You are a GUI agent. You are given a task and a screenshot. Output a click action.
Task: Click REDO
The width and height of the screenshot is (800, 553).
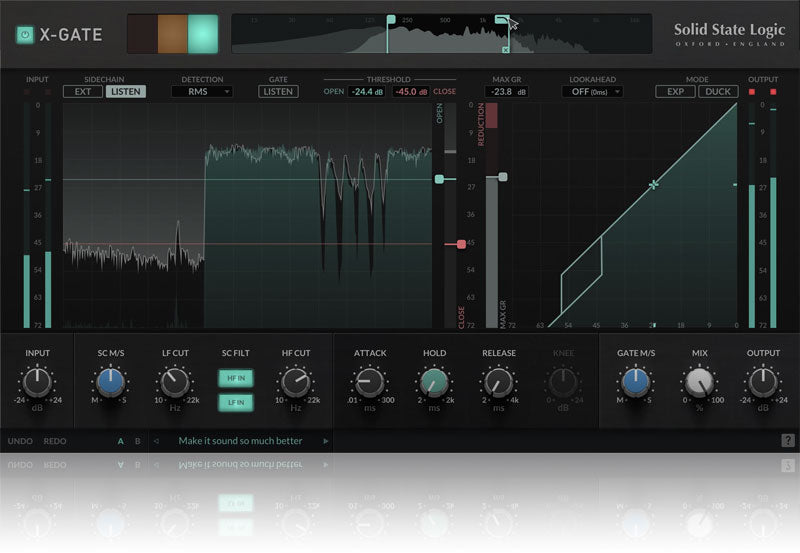point(55,441)
